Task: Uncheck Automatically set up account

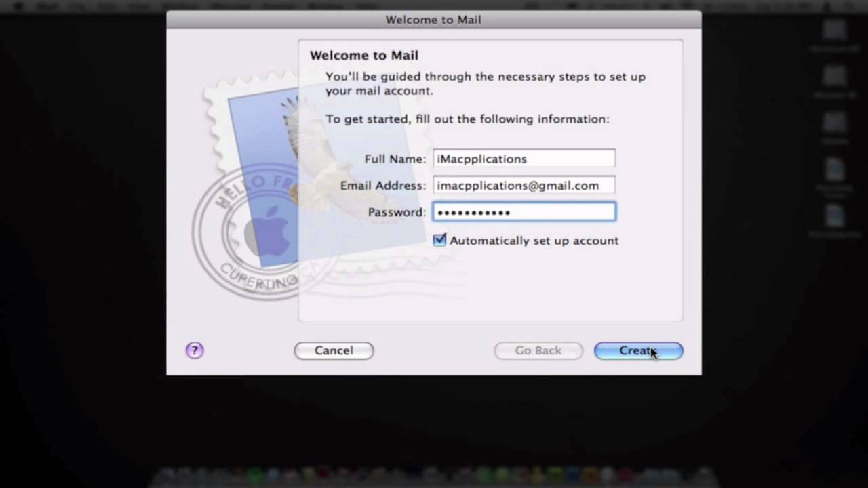Action: [439, 240]
